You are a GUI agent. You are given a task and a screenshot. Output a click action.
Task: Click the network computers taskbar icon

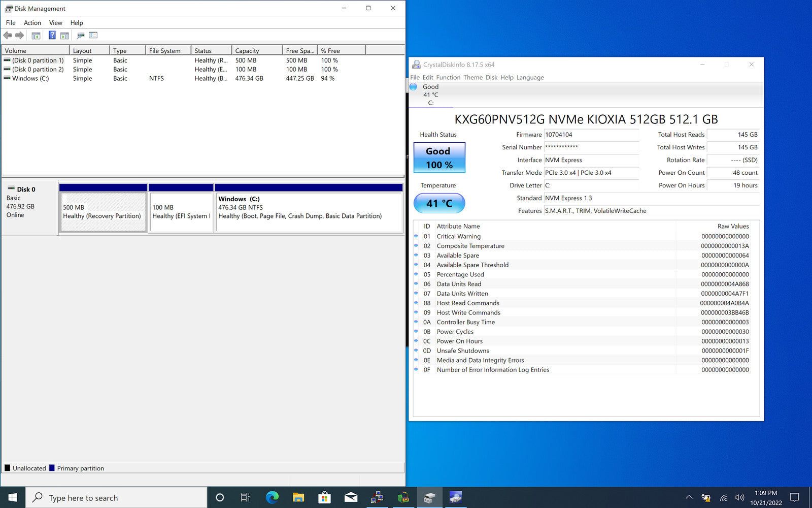point(377,497)
